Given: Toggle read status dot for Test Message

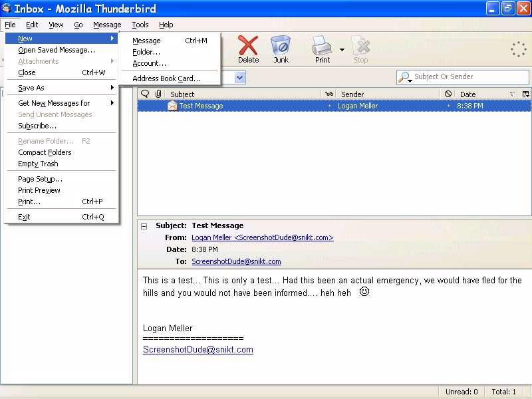Looking at the screenshot, I should point(329,106).
